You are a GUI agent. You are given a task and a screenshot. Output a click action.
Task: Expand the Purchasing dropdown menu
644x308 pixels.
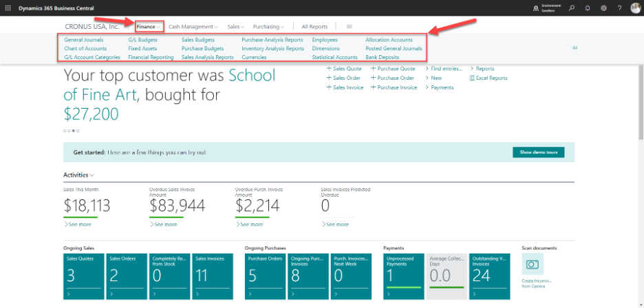click(268, 27)
